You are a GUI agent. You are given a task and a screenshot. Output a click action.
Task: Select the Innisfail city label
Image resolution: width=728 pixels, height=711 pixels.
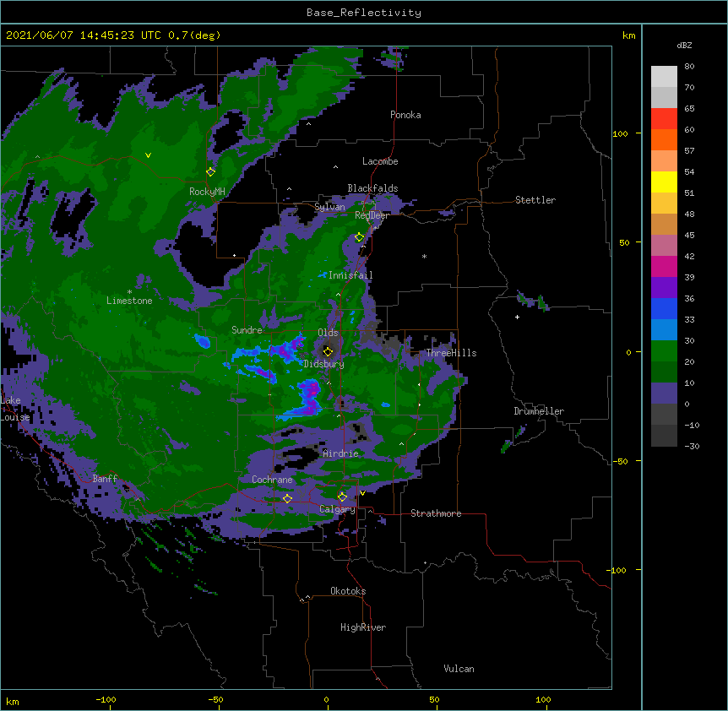(350, 275)
